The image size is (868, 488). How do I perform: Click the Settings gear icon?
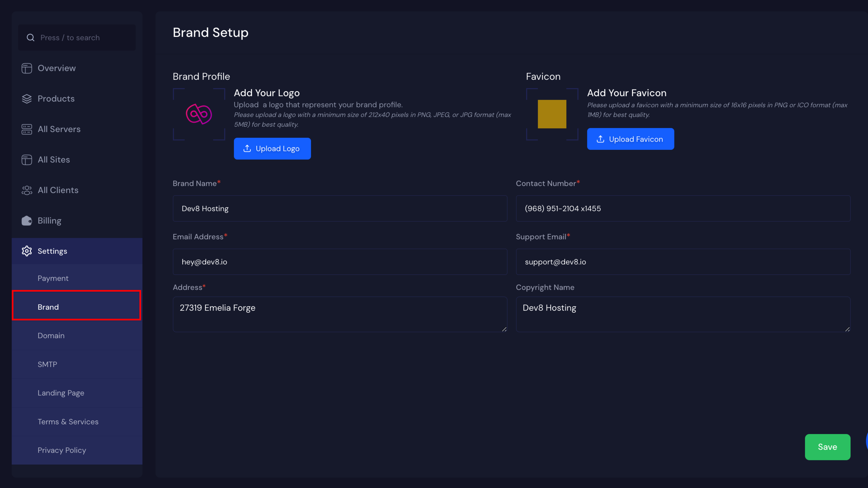pyautogui.click(x=27, y=251)
